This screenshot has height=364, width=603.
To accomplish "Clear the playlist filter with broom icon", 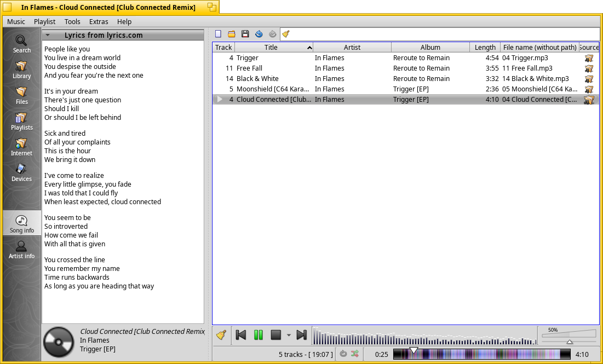I will click(x=286, y=34).
